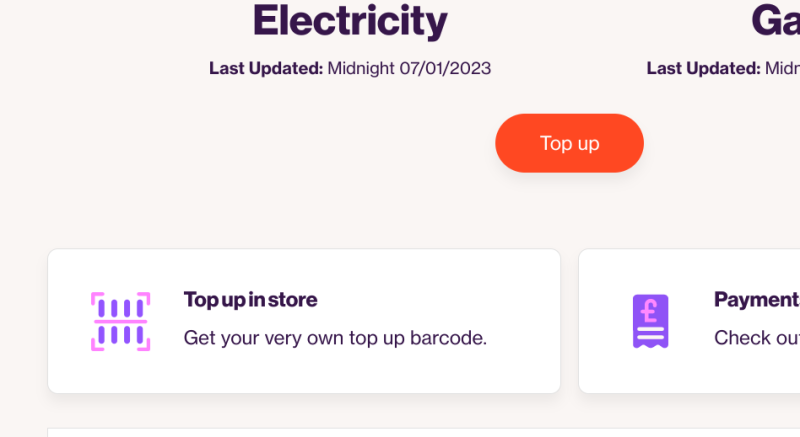Click the barcode scanner icon
The height and width of the screenshot is (437, 800).
point(121,321)
